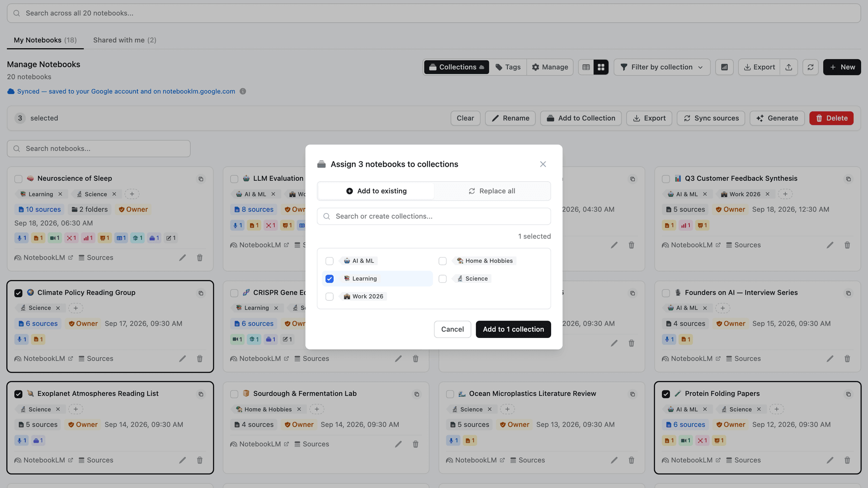Select the Add to existing tab
This screenshot has width=868, height=488.
[x=376, y=191]
